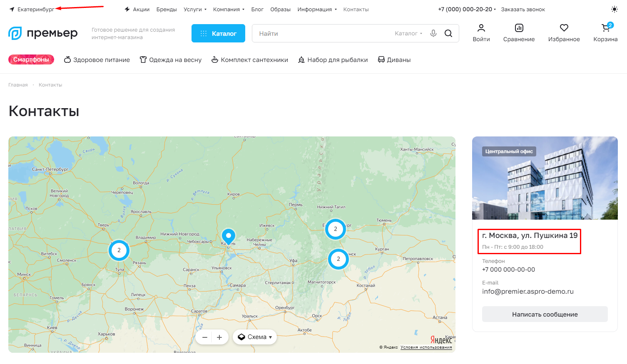Viewport: 627px width, 364px height.
Task: Open the Контакты top menu item
Action: (356, 10)
